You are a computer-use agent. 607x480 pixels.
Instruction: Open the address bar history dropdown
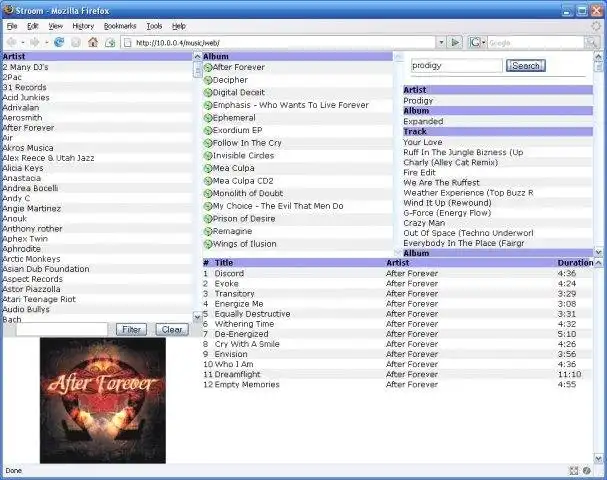click(441, 42)
